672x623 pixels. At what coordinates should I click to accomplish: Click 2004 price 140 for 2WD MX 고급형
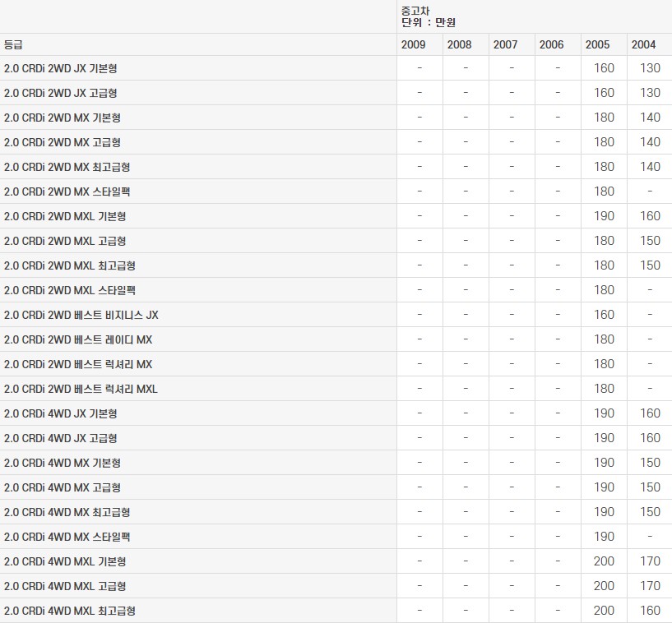(x=650, y=142)
